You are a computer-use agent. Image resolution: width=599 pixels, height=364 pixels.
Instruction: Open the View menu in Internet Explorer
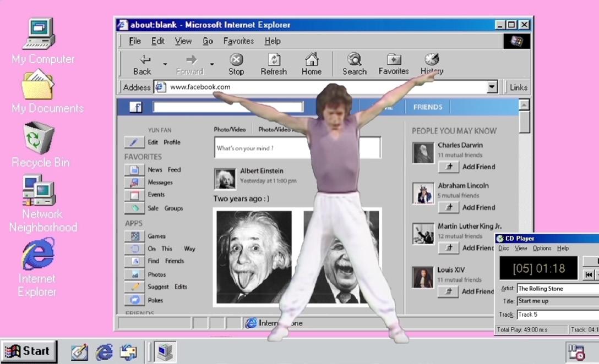click(x=183, y=41)
